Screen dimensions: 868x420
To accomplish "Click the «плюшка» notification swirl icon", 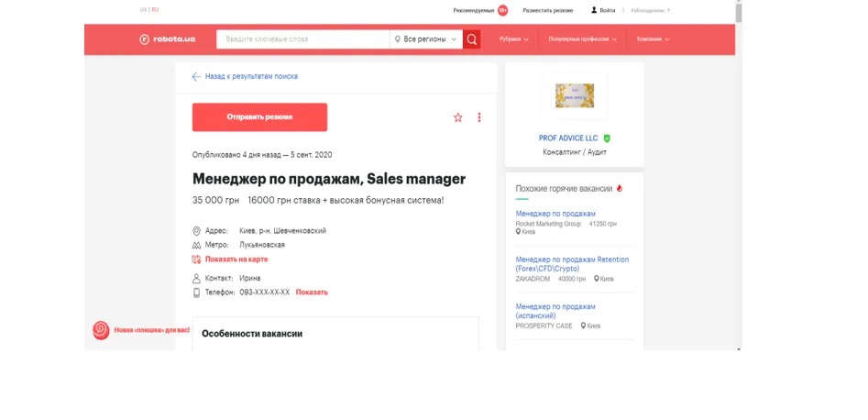I will pyautogui.click(x=101, y=330).
